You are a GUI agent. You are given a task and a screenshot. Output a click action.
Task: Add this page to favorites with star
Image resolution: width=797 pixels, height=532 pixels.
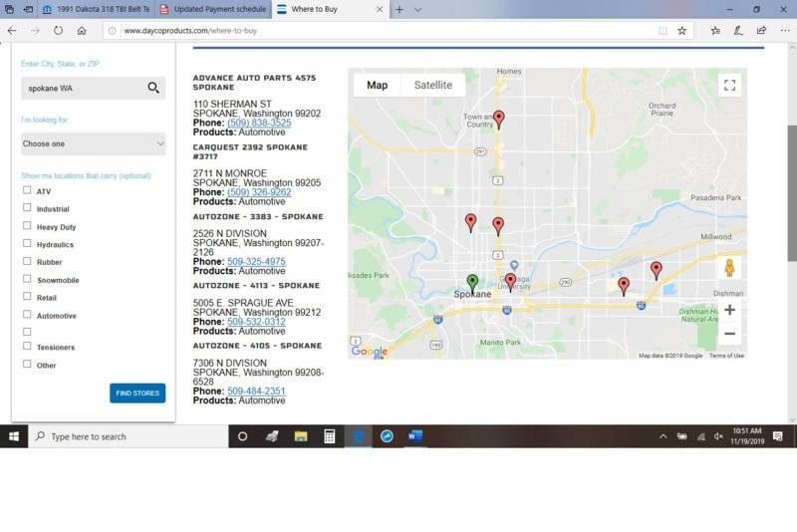682,31
